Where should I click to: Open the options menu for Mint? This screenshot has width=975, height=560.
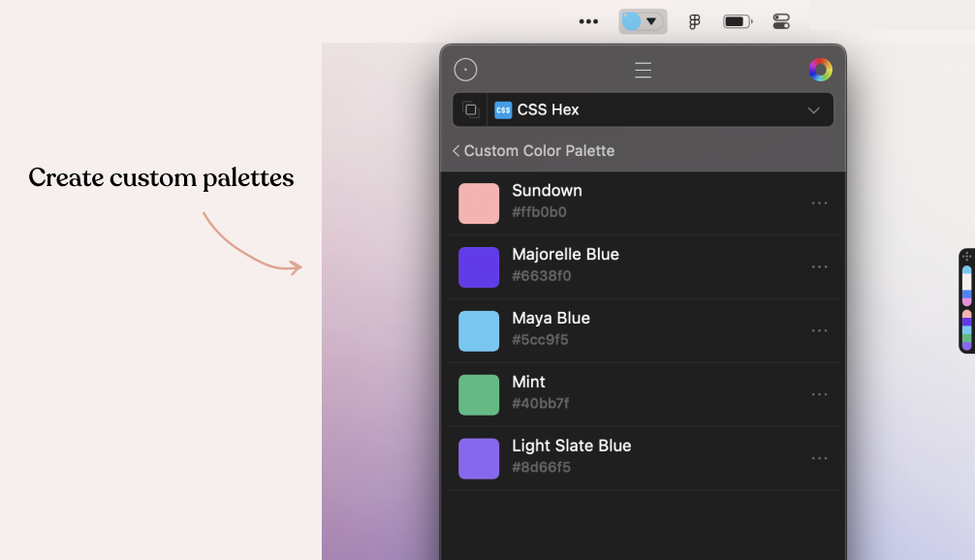[x=819, y=394]
